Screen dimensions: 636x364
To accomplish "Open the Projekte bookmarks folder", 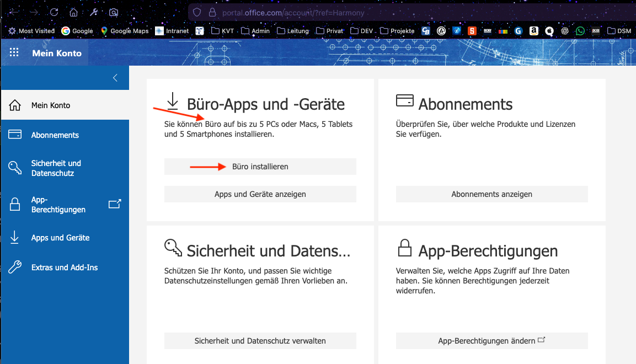I will click(397, 31).
